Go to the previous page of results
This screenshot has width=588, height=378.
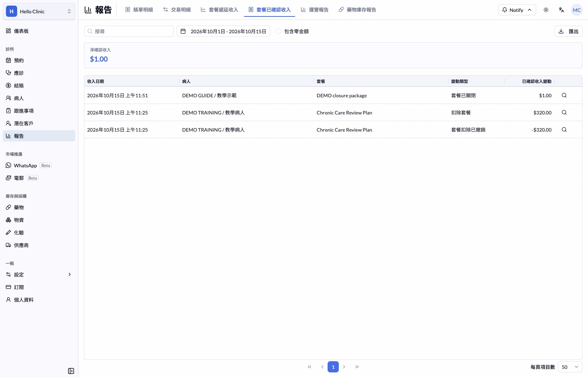click(x=322, y=367)
